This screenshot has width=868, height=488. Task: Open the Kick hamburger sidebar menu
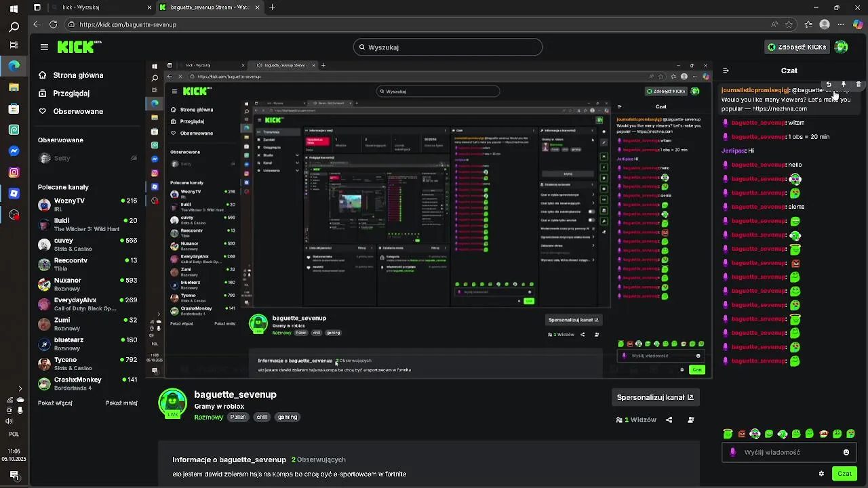pyautogui.click(x=44, y=47)
